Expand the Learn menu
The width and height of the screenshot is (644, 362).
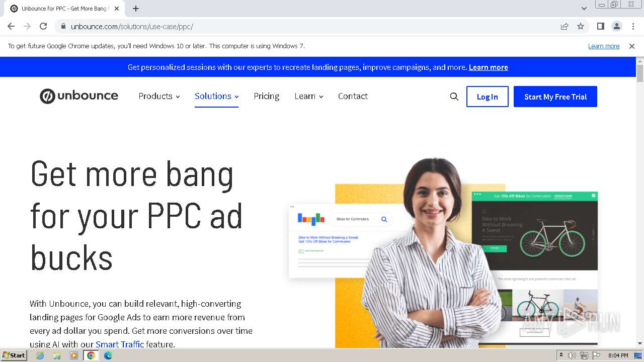pos(309,96)
